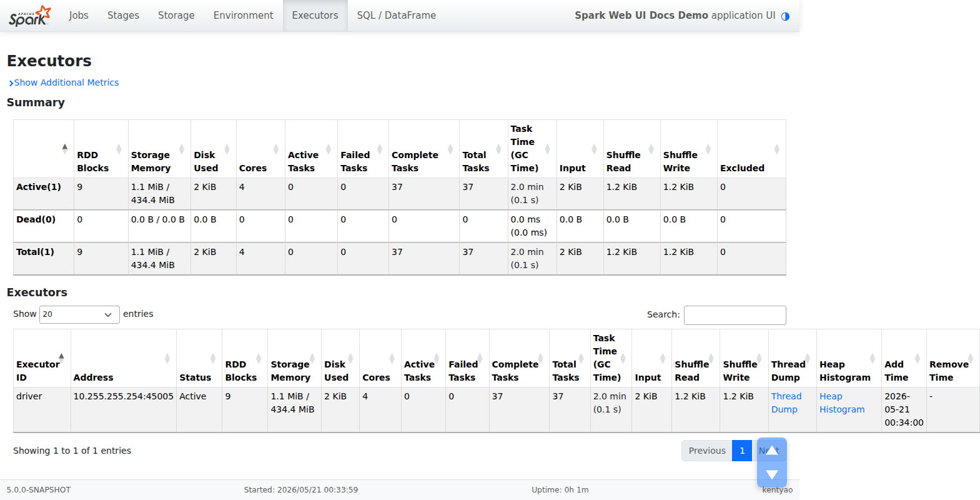This screenshot has height=500, width=980.
Task: Sort Executors table by Shuffle Read
Action: (696, 358)
